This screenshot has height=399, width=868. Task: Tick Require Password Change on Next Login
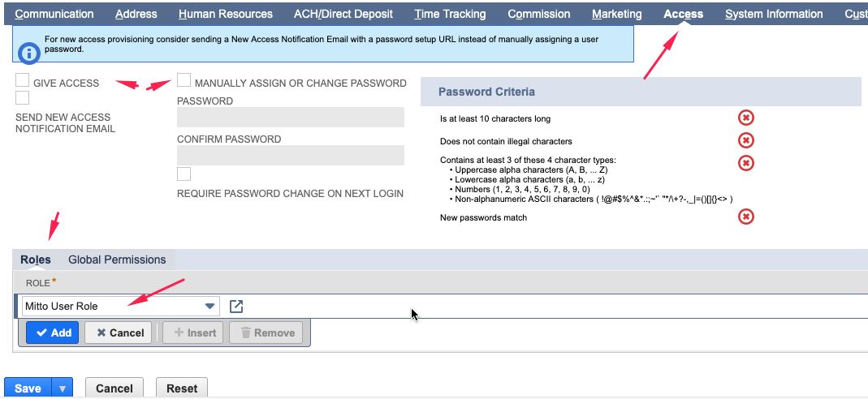[184, 174]
